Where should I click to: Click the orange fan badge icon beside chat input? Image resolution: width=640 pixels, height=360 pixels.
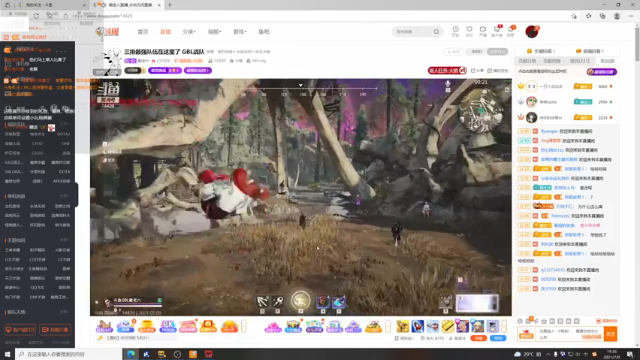coord(526,334)
